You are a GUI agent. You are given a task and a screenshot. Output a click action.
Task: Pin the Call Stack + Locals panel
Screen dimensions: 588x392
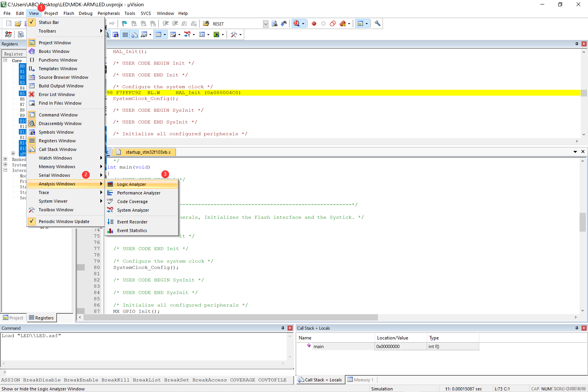click(x=576, y=328)
